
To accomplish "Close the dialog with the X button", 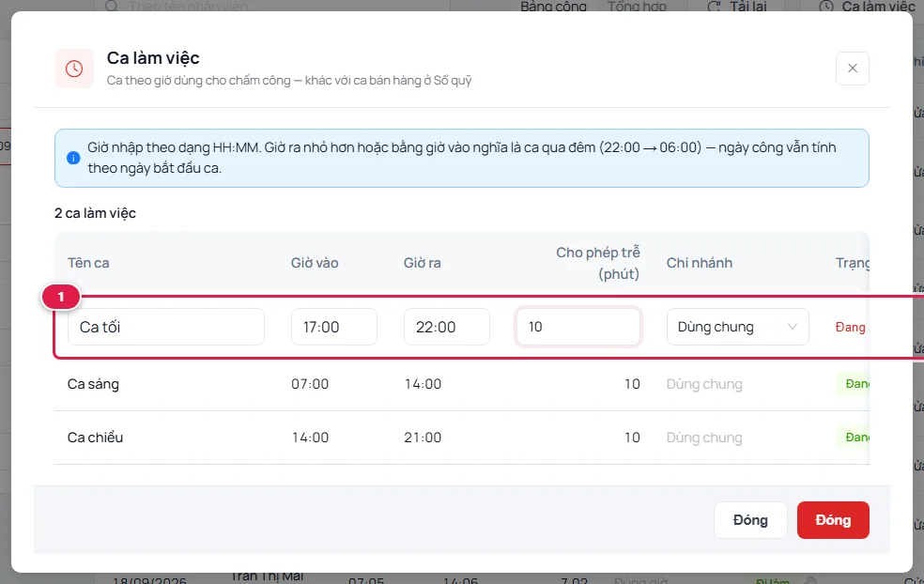I will pyautogui.click(x=852, y=69).
